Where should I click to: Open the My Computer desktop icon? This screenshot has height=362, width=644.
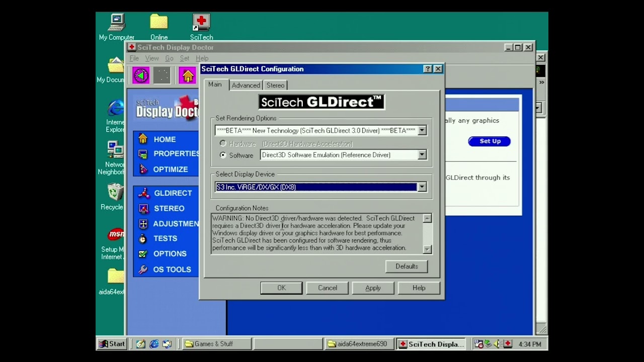116,27
